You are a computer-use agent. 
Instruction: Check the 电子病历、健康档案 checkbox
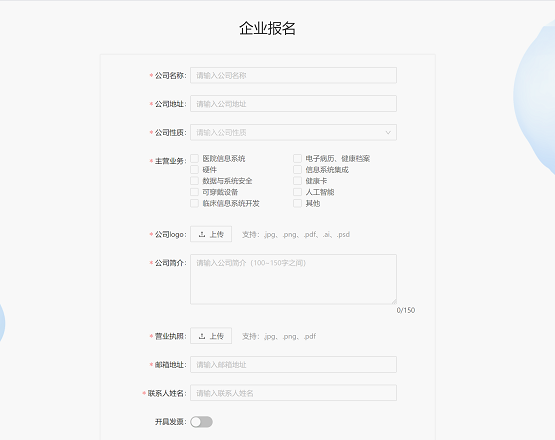[297, 158]
